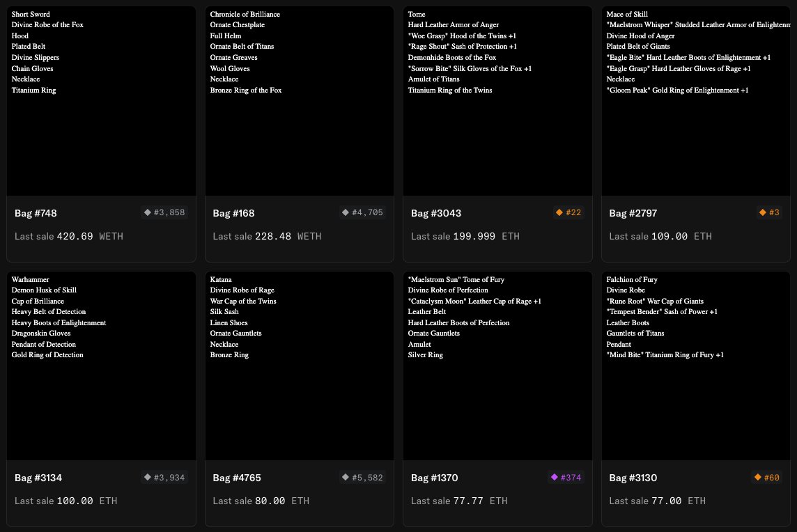The image size is (797, 532).
Task: Click "Silver Ring" item text
Action: pos(426,355)
